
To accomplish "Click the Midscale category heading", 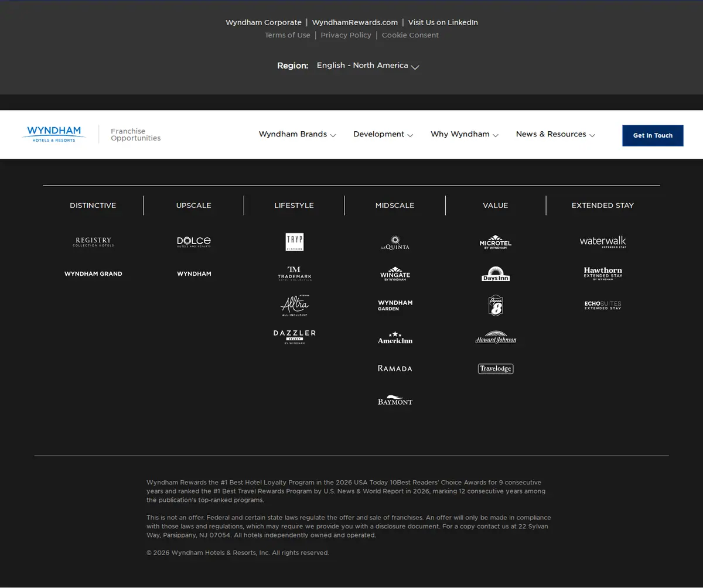I will pyautogui.click(x=395, y=206).
